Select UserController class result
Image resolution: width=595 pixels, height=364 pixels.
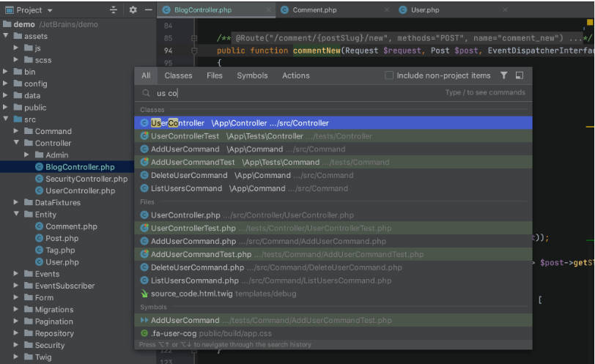333,123
